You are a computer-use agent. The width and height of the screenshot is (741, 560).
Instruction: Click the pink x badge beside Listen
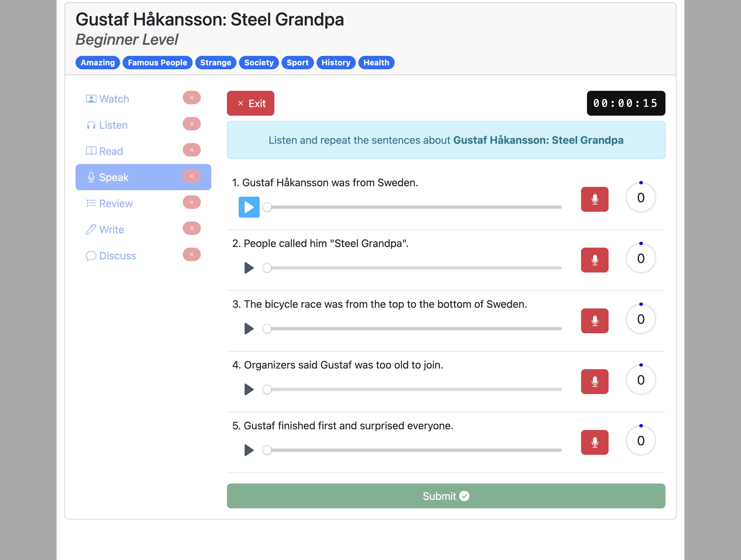tap(192, 124)
